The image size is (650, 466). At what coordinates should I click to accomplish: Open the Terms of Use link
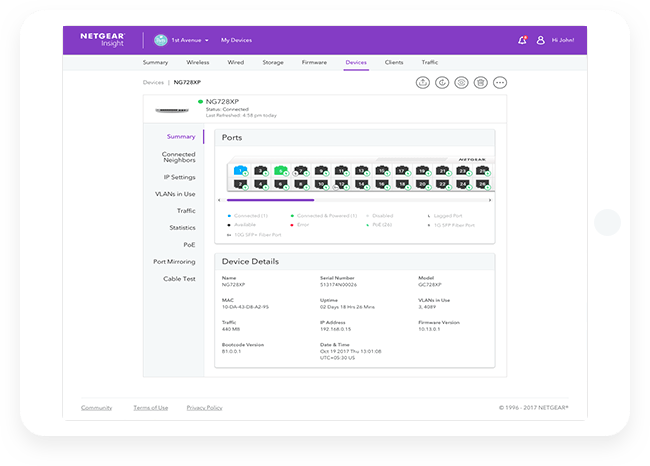(x=150, y=408)
